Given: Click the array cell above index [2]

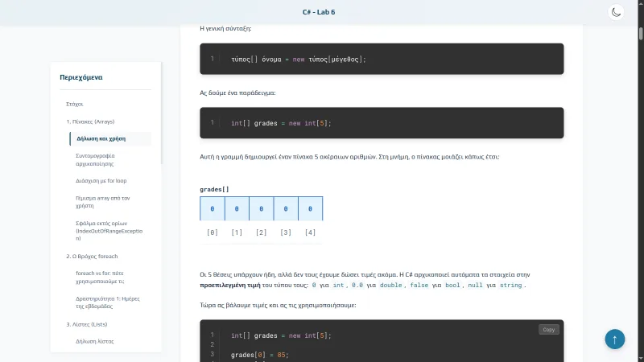Looking at the screenshot, I should 261,208.
